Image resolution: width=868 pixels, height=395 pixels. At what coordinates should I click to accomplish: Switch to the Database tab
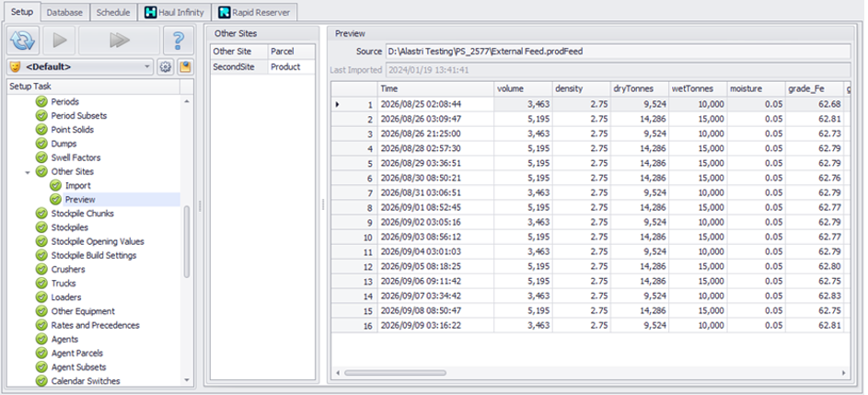pyautogui.click(x=64, y=12)
